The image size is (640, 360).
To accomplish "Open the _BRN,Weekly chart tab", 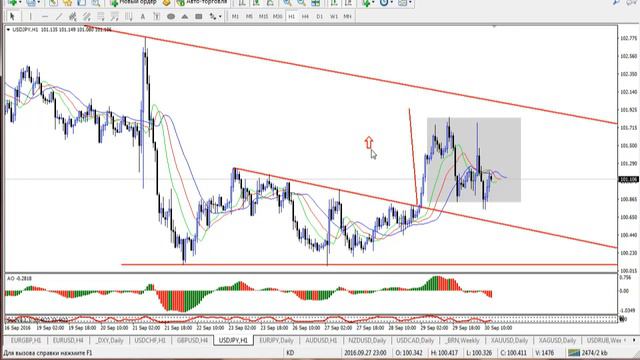I will pos(462,340).
